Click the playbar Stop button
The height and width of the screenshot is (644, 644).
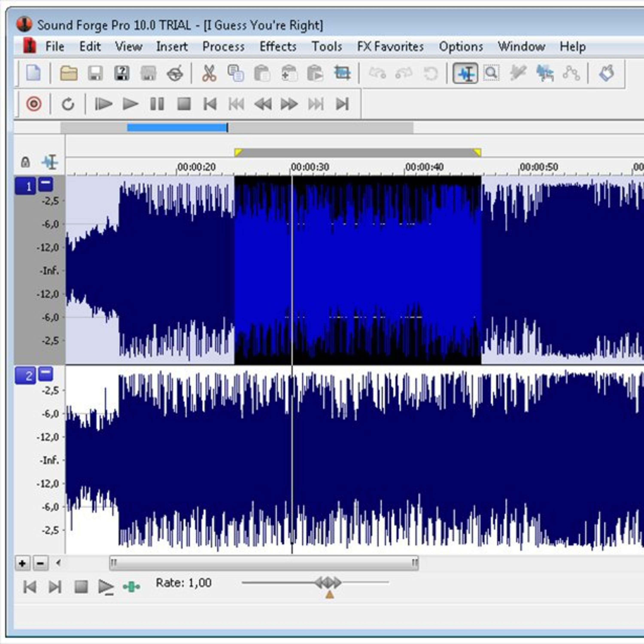click(x=81, y=587)
